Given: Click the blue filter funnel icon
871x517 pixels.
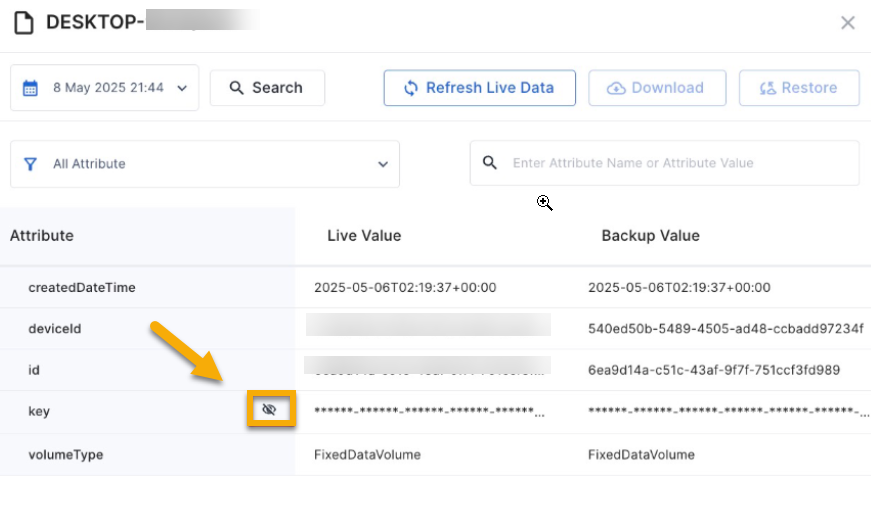Looking at the screenshot, I should pos(31,164).
